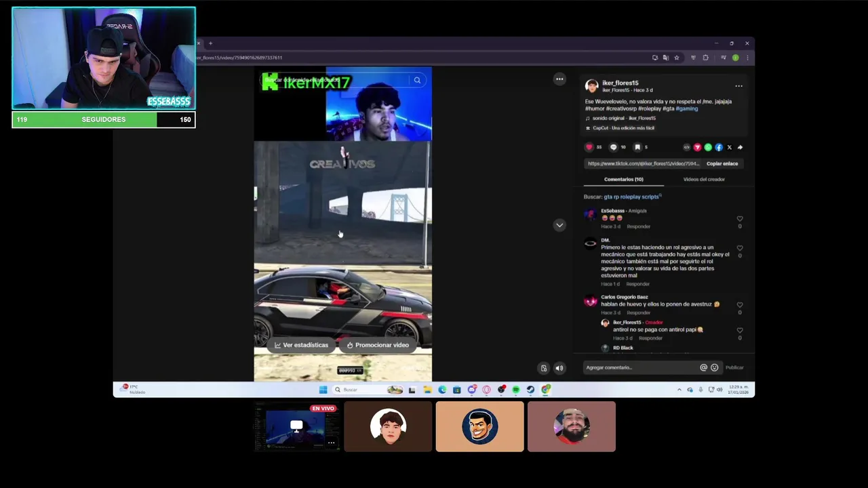Insert a mention with the @ icon
Viewport: 868px width, 488px height.
[x=703, y=367]
